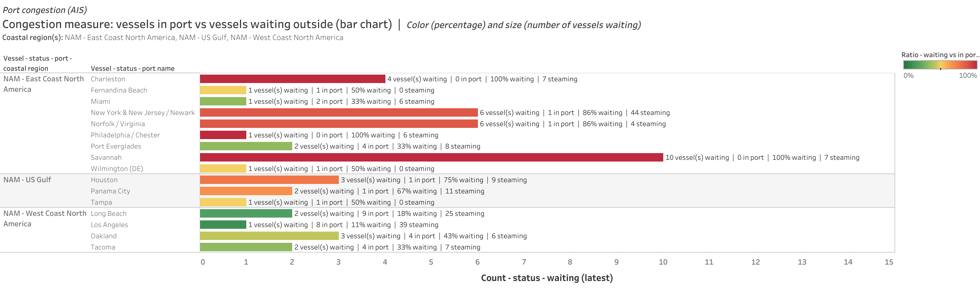
Task: Click the Tampa port name label
Action: (101, 203)
